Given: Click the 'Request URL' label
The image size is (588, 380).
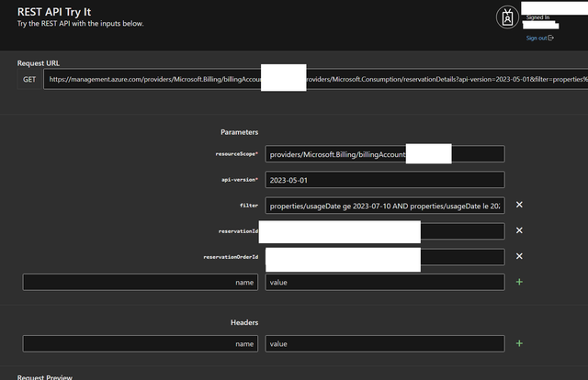Looking at the screenshot, I should pos(39,63).
